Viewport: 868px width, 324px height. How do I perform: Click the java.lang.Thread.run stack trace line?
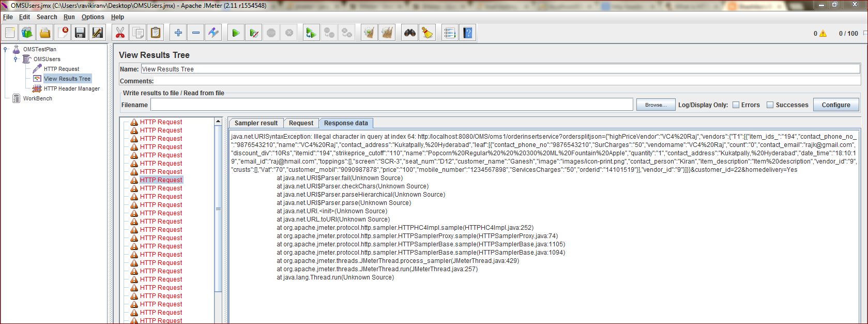pos(335,277)
